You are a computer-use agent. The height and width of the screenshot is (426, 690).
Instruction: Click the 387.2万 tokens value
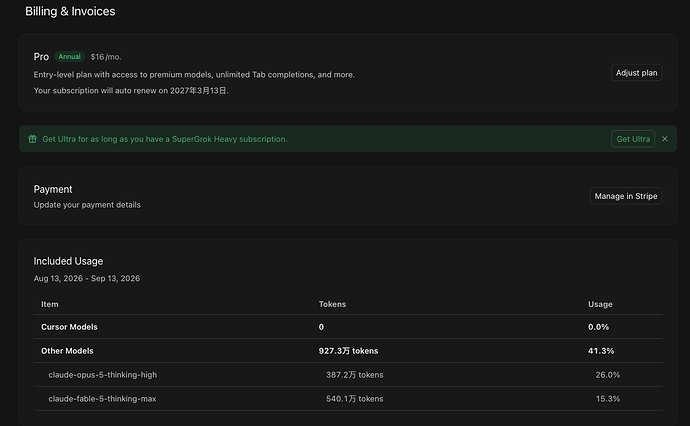click(x=355, y=375)
